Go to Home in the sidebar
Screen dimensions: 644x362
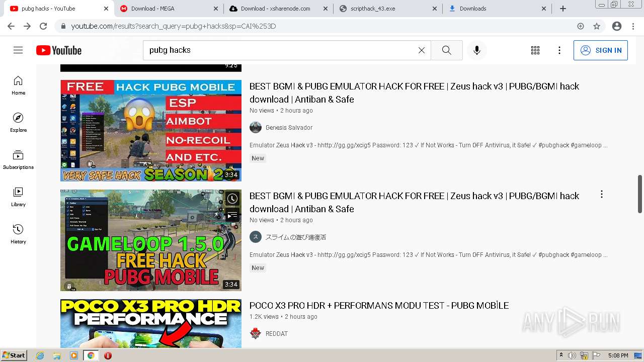pyautogui.click(x=18, y=85)
